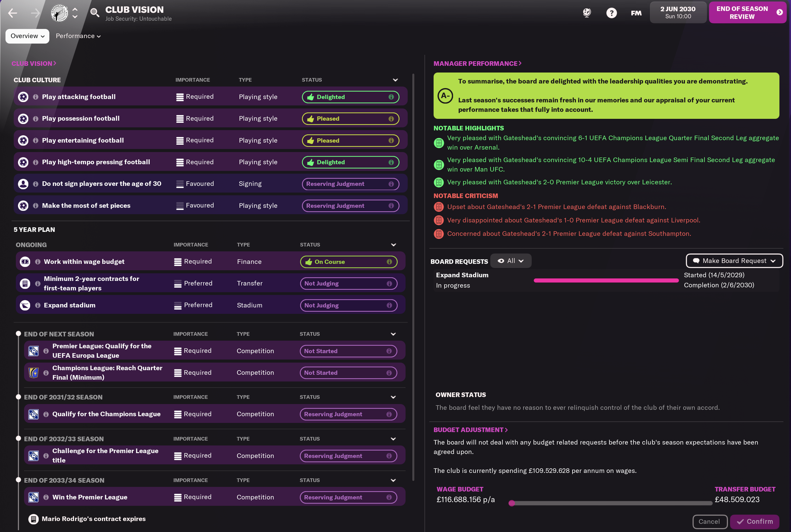Viewport: 791px width, 532px height.
Task: Open the Gateshead club badge
Action: click(59, 13)
